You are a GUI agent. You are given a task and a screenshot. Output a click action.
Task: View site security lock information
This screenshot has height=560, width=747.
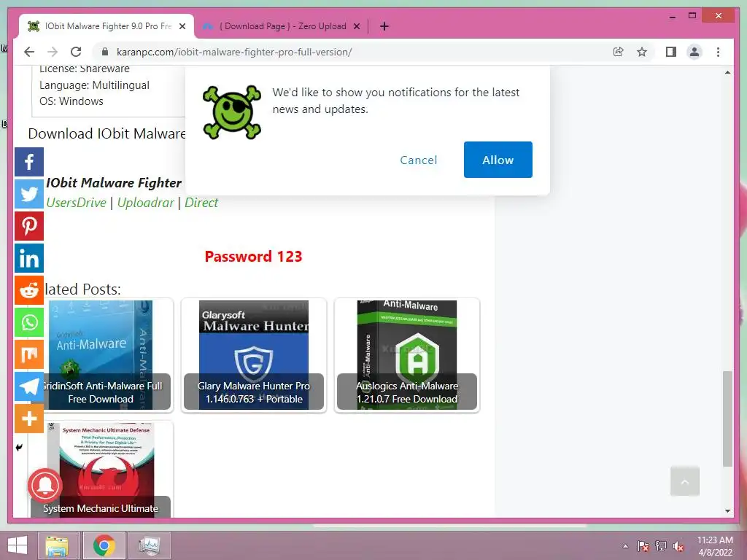[x=105, y=52]
